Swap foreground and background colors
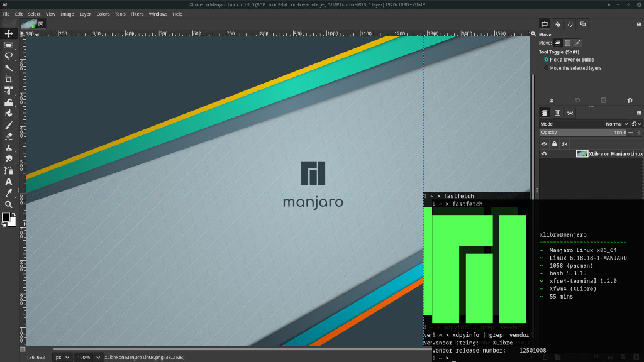 pos(14,215)
